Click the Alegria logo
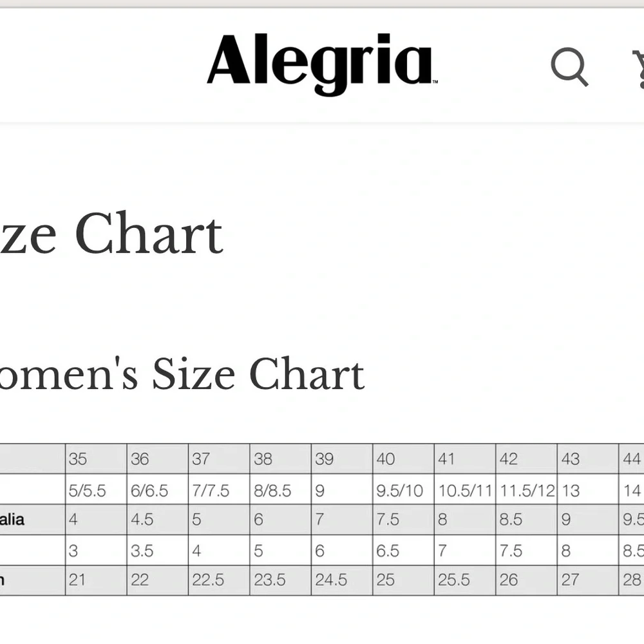 [321, 63]
